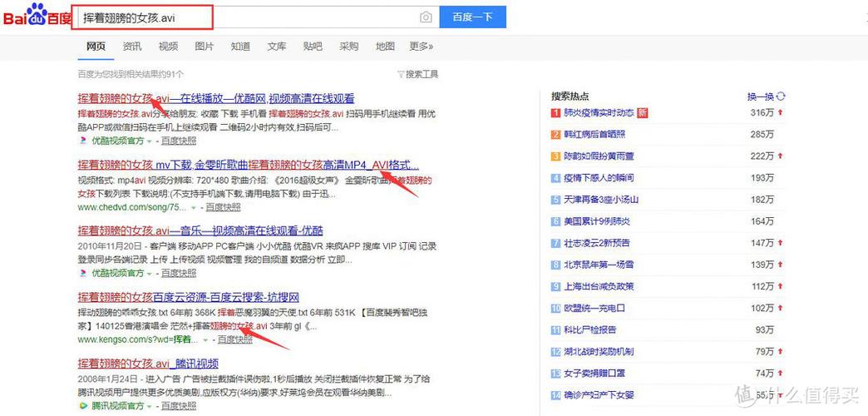Open hot search 欧盟统一充电口
This screenshot has height=416, width=868.
pyautogui.click(x=594, y=308)
